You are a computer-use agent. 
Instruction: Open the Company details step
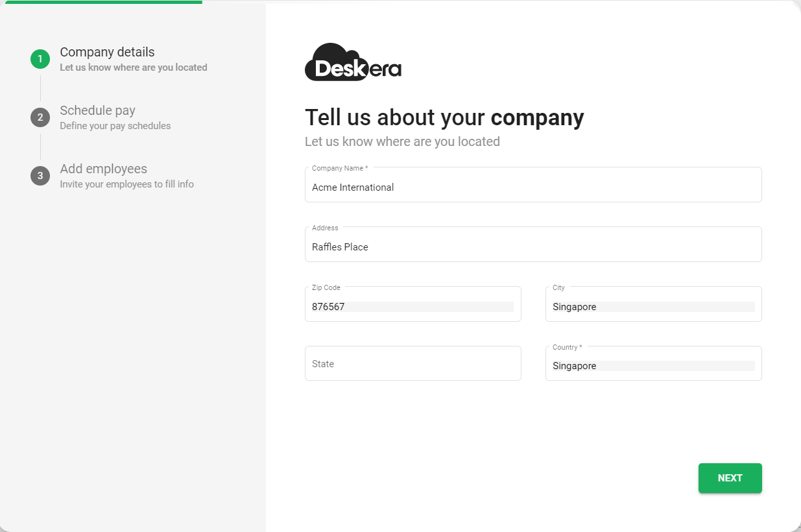click(107, 52)
